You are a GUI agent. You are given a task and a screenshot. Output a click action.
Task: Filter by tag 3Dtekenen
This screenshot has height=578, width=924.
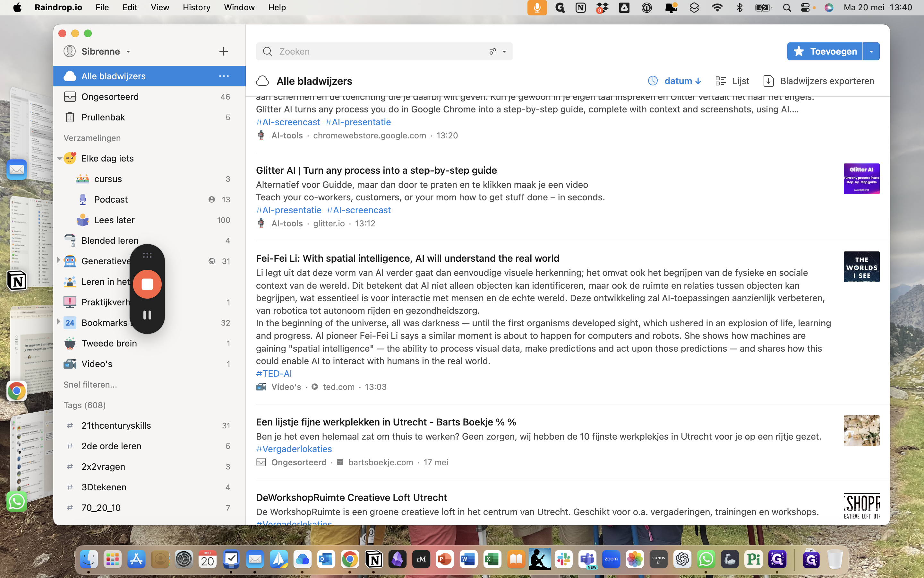[149, 487]
